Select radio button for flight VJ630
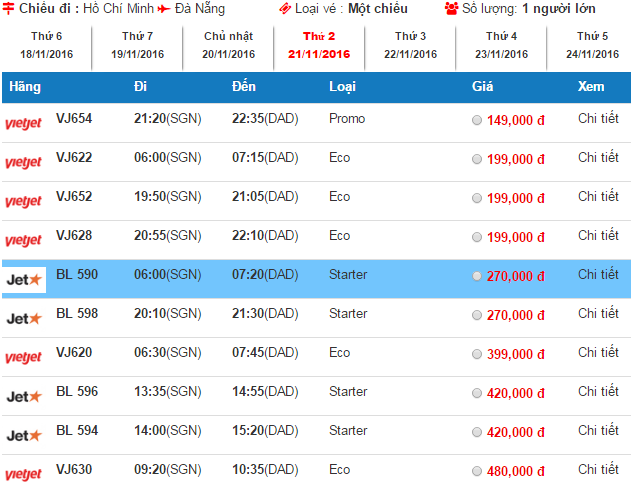This screenshot has height=493, width=631. 477,471
